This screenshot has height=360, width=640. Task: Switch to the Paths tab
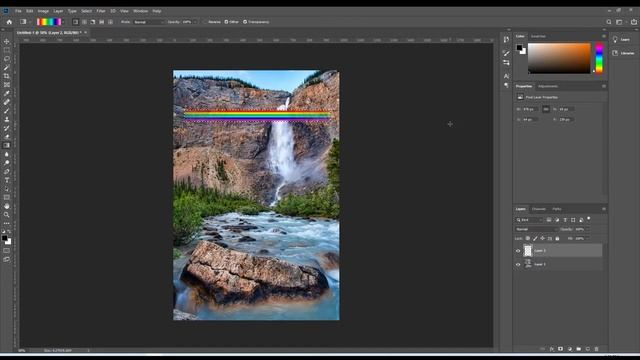(x=557, y=209)
